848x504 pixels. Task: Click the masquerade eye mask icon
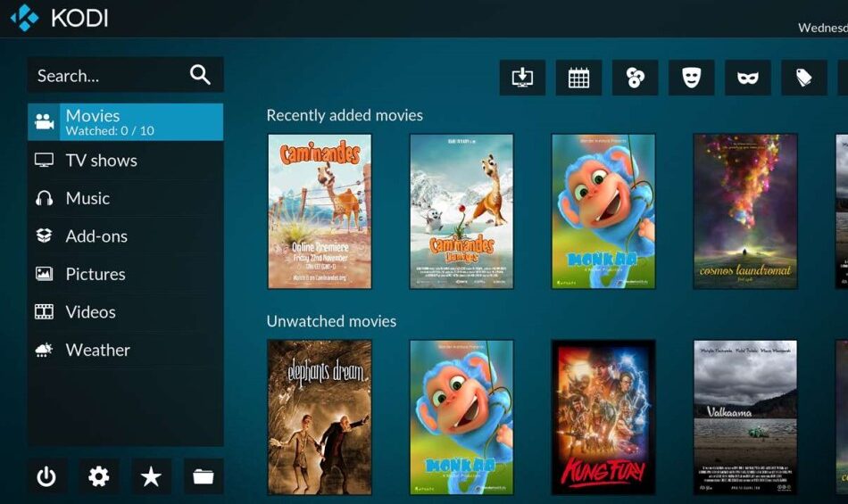coord(747,78)
